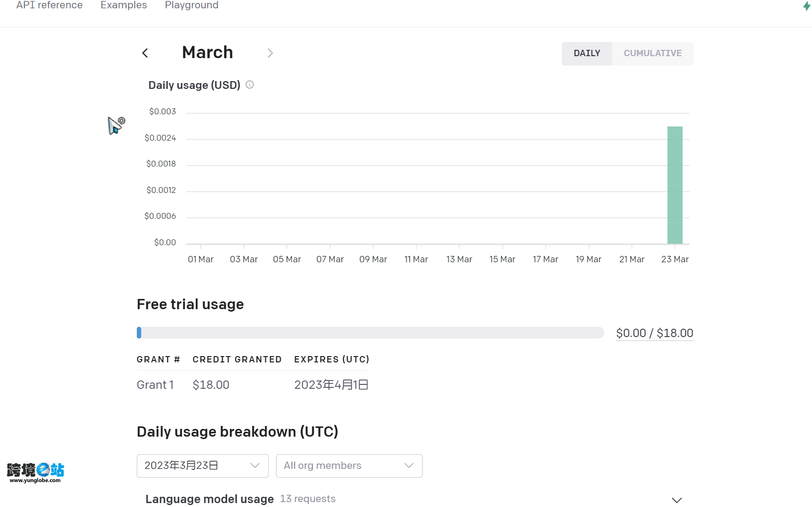Screen dimensions: 812x507
Task: Open the Examples tab
Action: click(x=124, y=5)
